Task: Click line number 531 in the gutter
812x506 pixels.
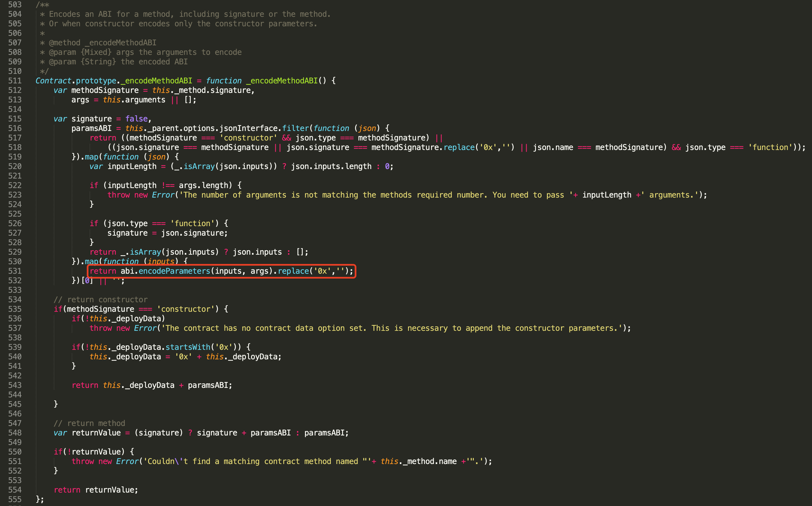Action: pyautogui.click(x=15, y=271)
